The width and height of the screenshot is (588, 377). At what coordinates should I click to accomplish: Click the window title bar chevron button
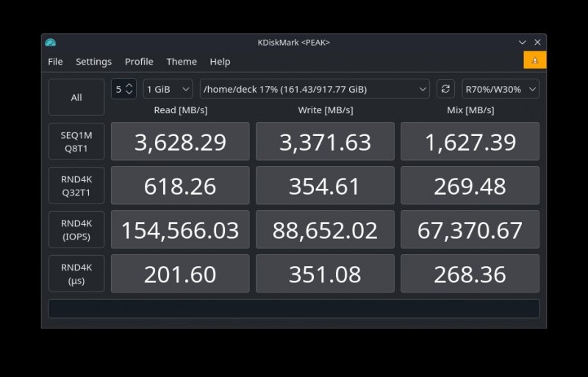pos(522,43)
